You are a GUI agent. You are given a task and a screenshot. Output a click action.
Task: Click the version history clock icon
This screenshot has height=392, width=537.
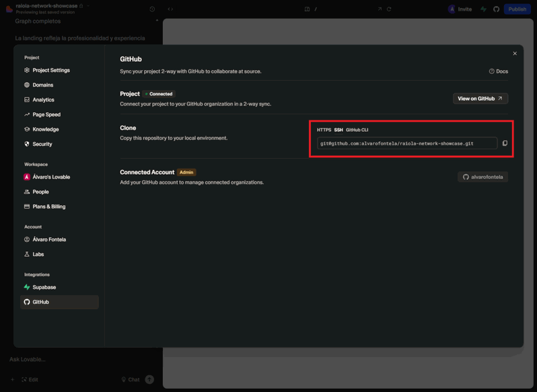coord(152,9)
